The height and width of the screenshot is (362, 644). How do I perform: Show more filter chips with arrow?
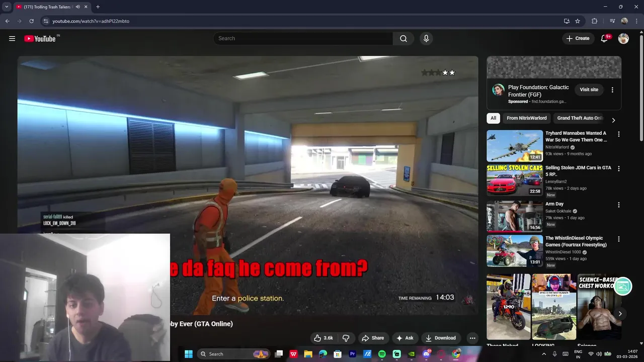click(613, 120)
